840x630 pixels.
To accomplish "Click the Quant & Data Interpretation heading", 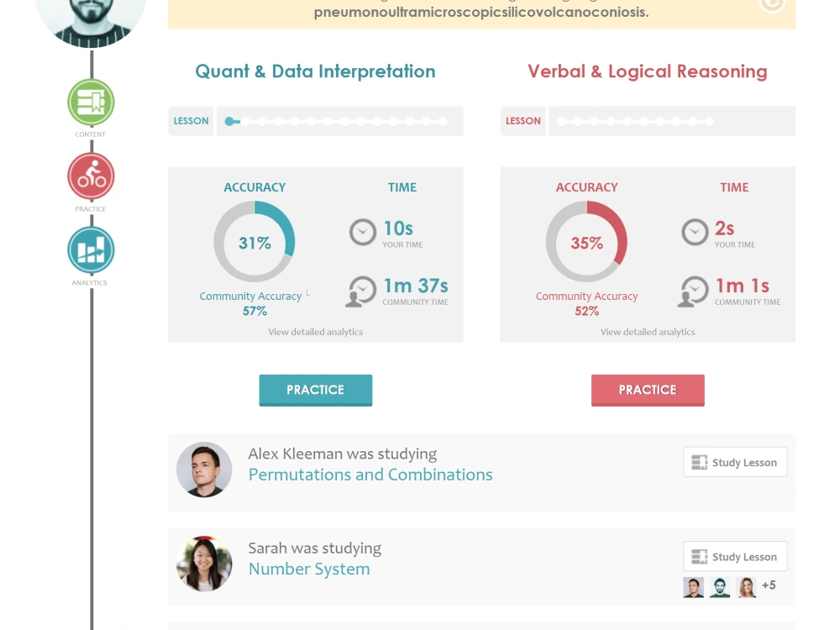I will click(x=316, y=71).
